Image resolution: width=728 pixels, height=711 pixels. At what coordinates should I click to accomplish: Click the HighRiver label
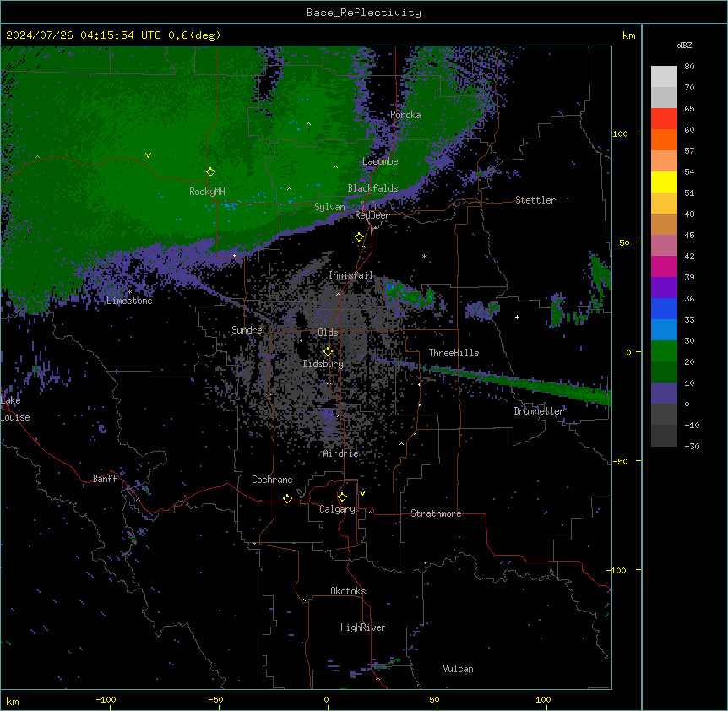coord(363,627)
